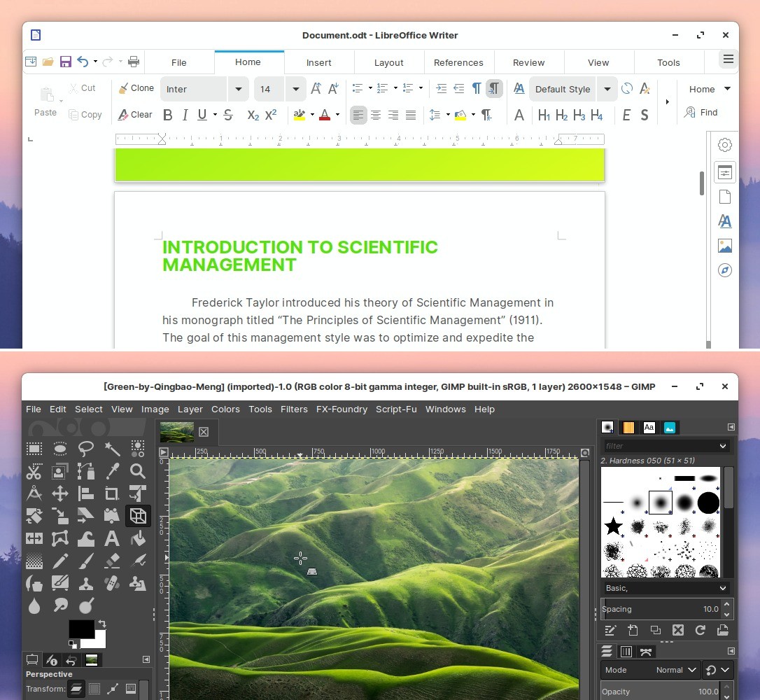The width and height of the screenshot is (760, 700).
Task: Switch to the Patterns tab in GIMP's dockable panel
Action: pyautogui.click(x=628, y=427)
